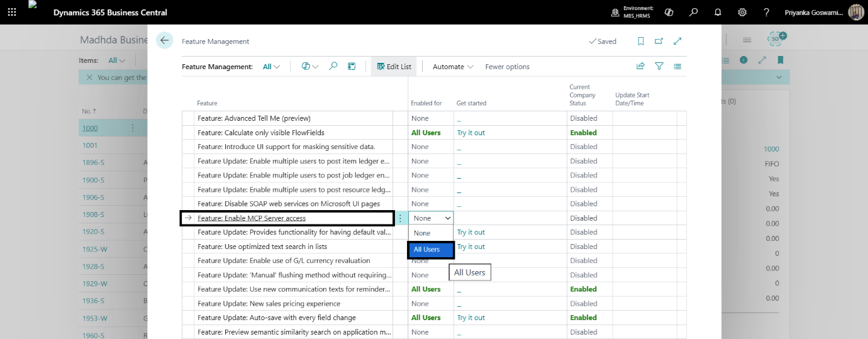Select Use new communication texts for reminders row

[294, 289]
